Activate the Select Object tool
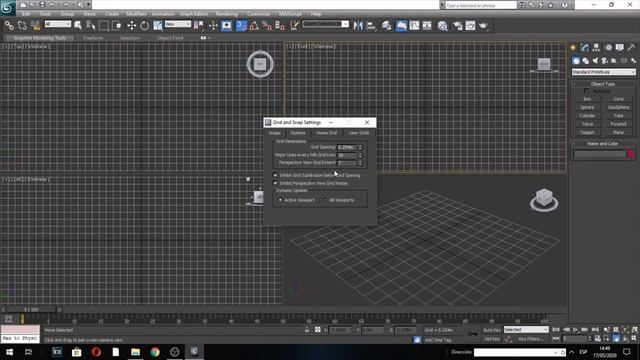640x360 pixels. pos(78,26)
